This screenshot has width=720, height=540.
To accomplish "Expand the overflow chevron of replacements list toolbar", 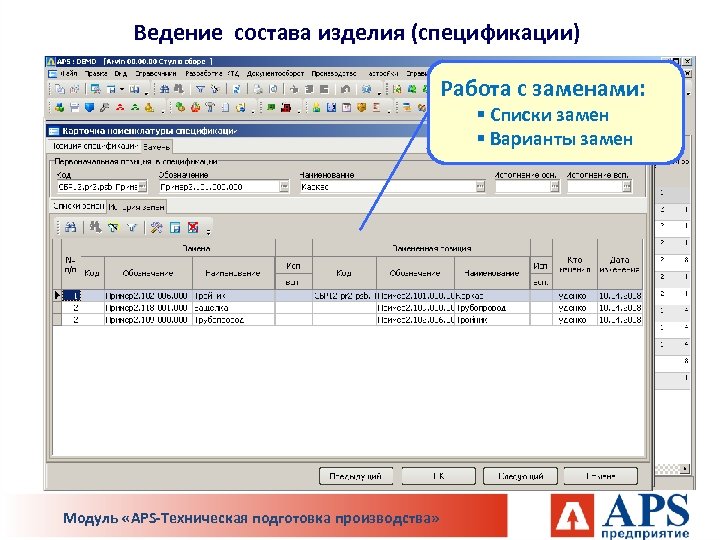I will click(x=208, y=231).
